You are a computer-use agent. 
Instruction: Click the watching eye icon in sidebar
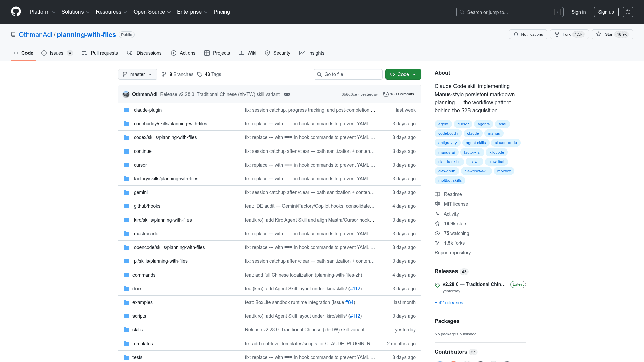pyautogui.click(x=437, y=233)
